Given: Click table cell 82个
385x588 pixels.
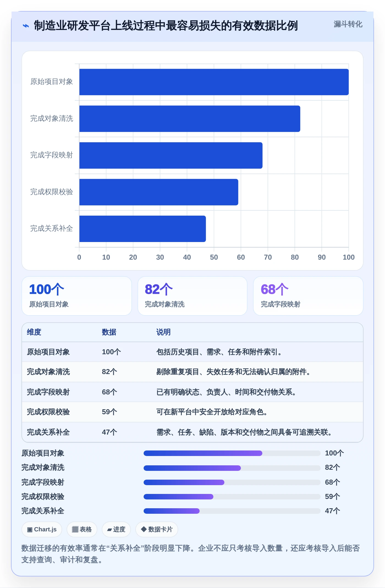Looking at the screenshot, I should click(109, 372).
